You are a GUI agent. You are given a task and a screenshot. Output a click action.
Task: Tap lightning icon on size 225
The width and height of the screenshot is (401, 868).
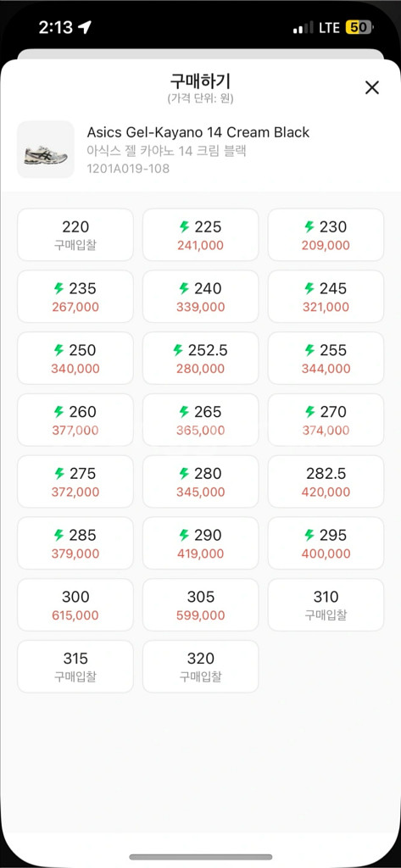(x=185, y=227)
